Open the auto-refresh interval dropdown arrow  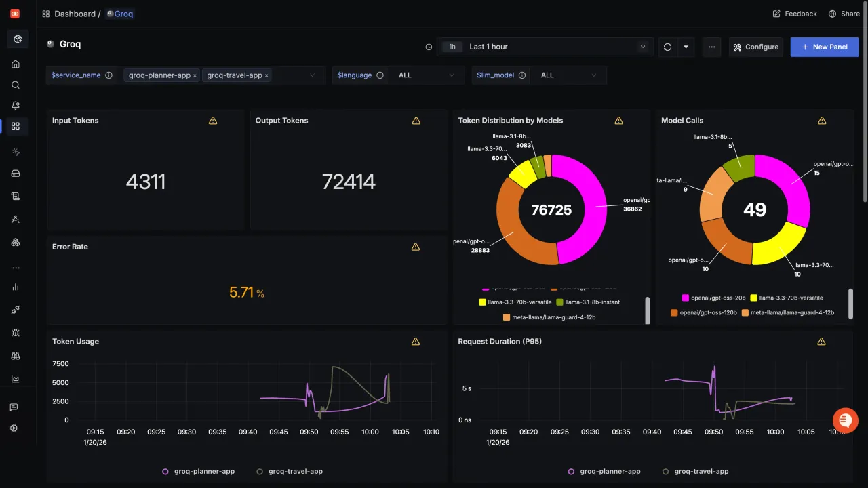[x=686, y=47]
